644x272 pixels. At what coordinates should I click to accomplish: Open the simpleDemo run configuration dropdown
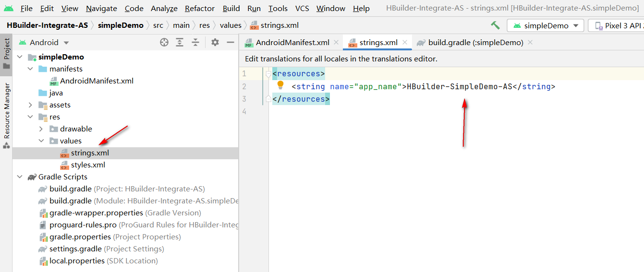tap(546, 25)
